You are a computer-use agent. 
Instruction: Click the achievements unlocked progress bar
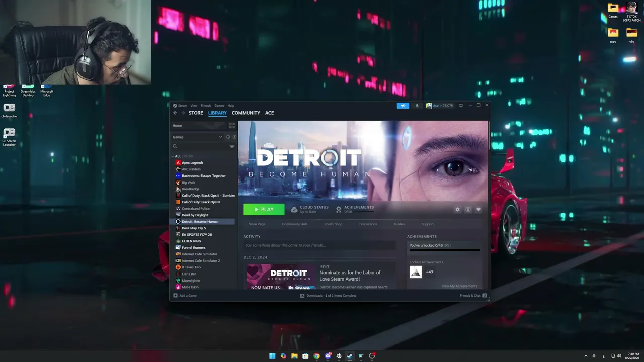click(445, 250)
